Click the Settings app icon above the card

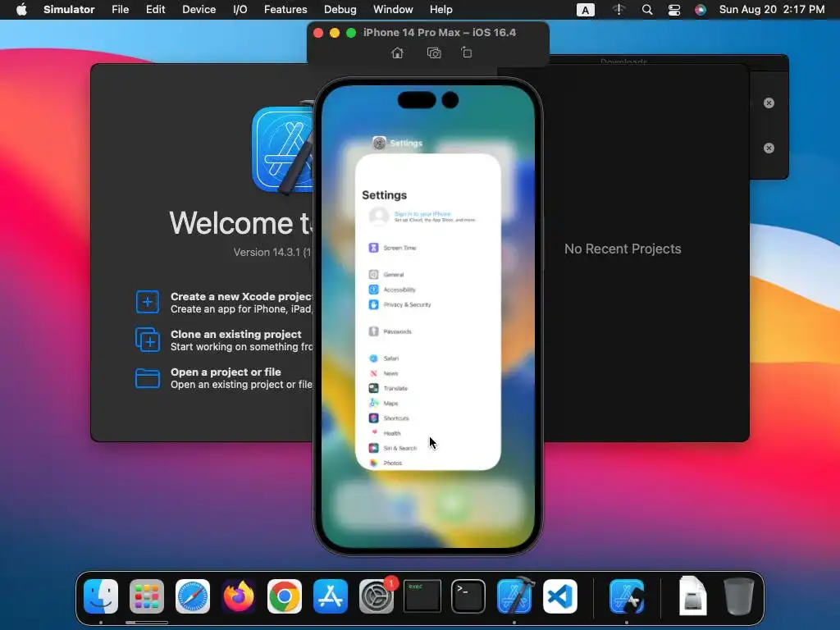point(379,143)
